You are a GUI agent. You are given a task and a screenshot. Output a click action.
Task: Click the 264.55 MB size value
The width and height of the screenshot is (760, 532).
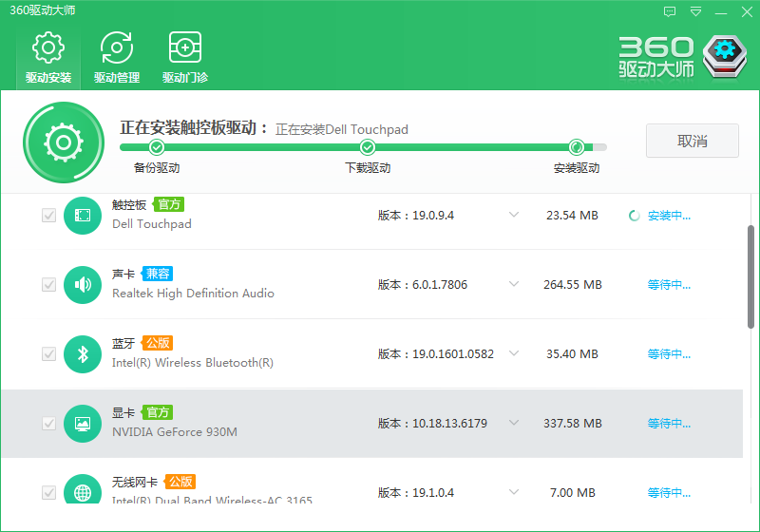[x=573, y=284]
